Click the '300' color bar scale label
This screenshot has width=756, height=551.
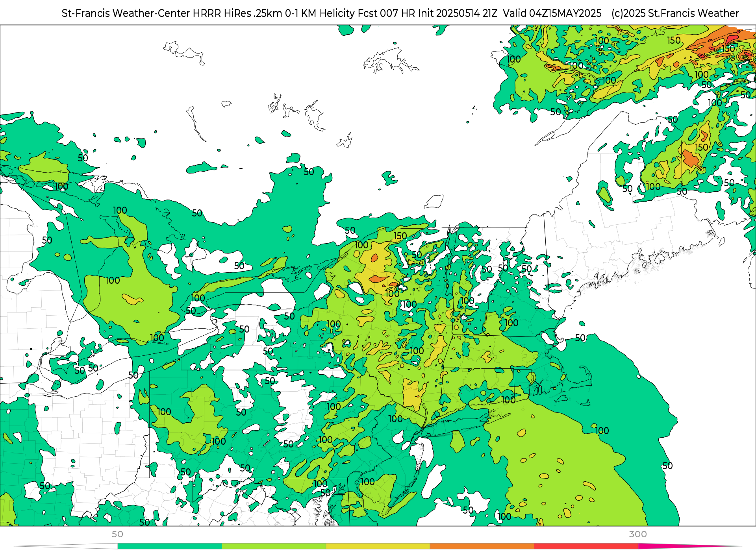click(638, 534)
